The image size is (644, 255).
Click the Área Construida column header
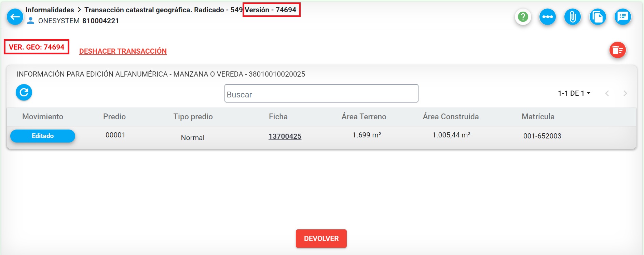451,117
